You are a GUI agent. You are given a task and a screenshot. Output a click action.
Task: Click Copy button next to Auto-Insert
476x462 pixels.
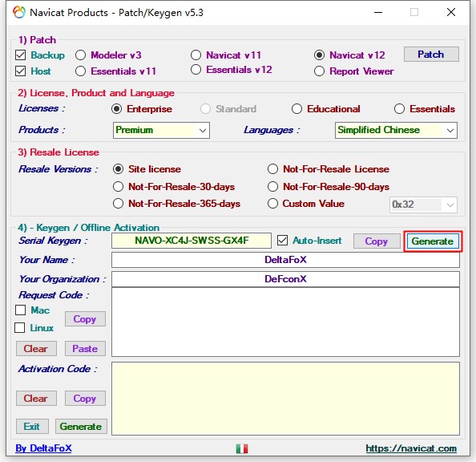tap(377, 241)
